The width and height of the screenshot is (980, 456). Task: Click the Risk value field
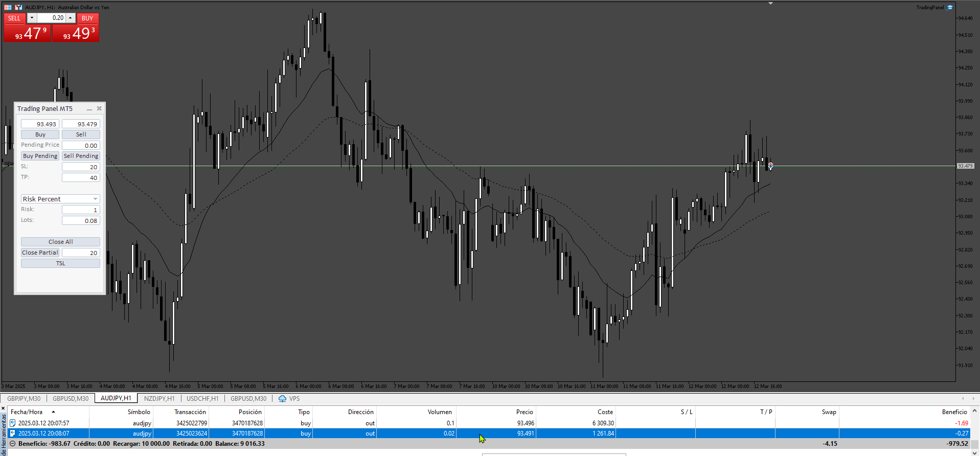(81, 210)
